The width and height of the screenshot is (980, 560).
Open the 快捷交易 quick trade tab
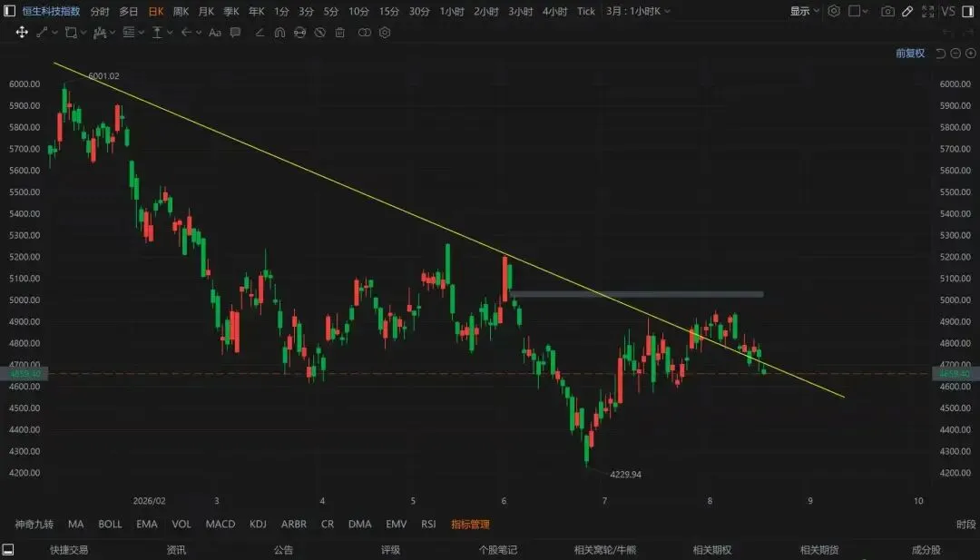(69, 550)
